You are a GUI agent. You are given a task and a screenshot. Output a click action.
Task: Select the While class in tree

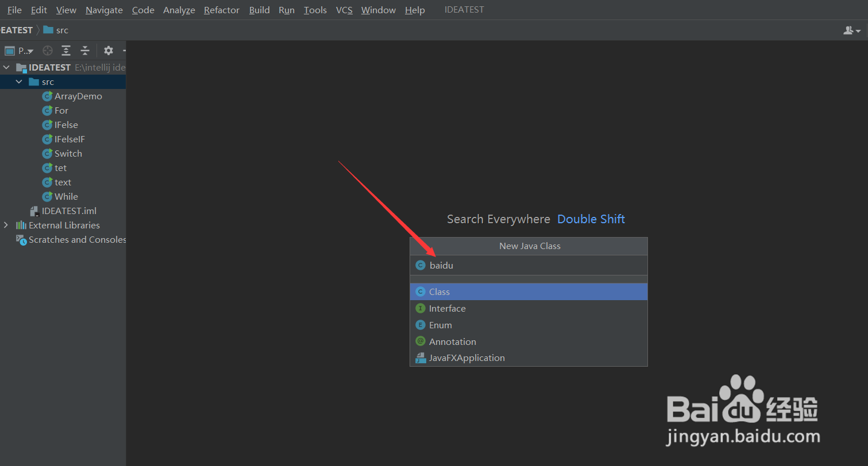point(66,197)
